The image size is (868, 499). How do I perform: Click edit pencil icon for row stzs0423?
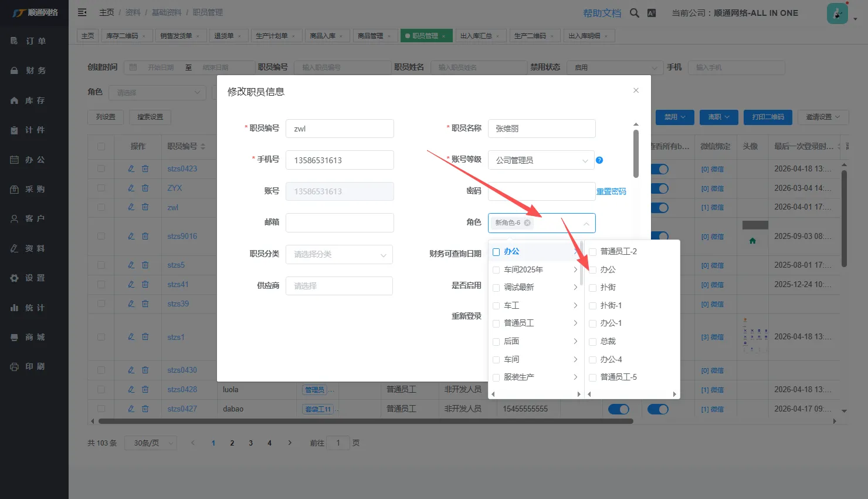coord(131,168)
